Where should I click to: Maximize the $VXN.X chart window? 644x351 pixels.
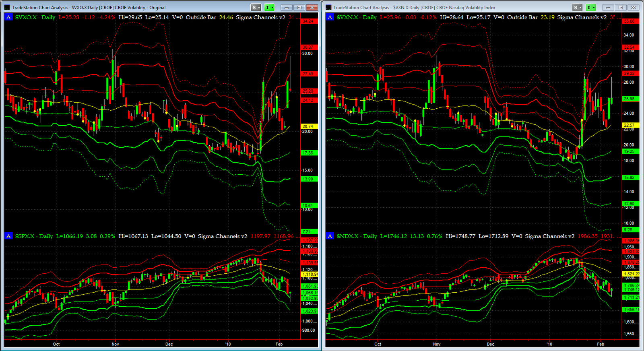[621, 7]
